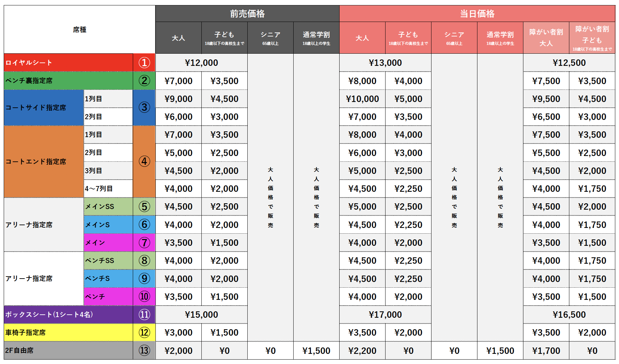Select the yellow 車椅子指定席 label cell

tap(68, 333)
